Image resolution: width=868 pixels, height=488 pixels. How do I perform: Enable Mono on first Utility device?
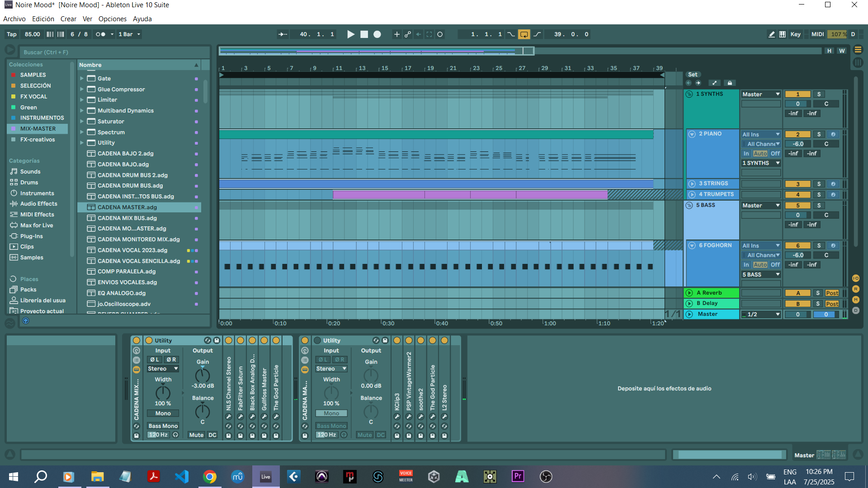(x=163, y=413)
